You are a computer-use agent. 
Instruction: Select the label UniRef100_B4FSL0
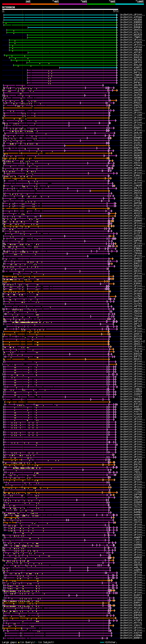131,73
